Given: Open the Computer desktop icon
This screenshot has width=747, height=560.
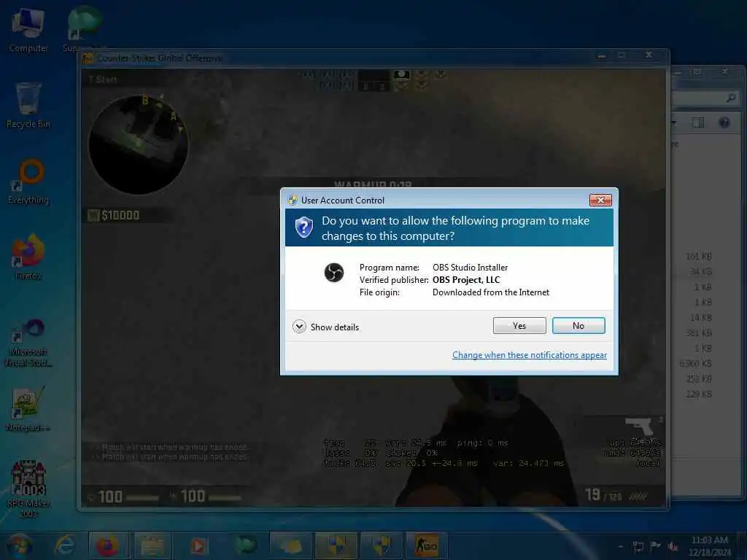Looking at the screenshot, I should pyautogui.click(x=28, y=31).
